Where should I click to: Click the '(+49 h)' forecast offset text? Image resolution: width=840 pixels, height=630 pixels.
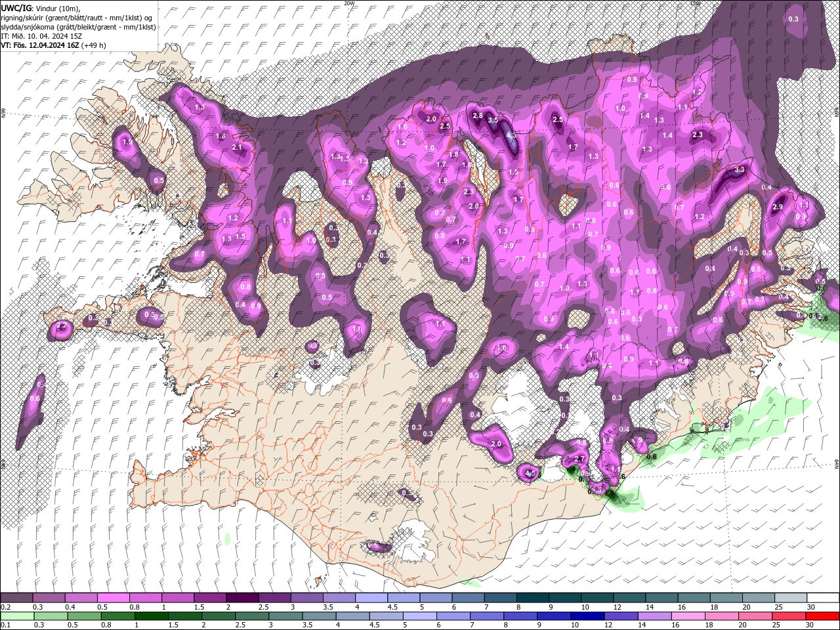94,45
